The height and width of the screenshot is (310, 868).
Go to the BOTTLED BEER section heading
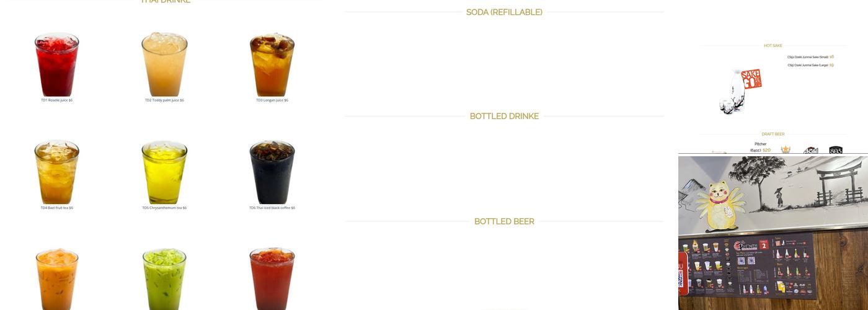[x=504, y=221]
